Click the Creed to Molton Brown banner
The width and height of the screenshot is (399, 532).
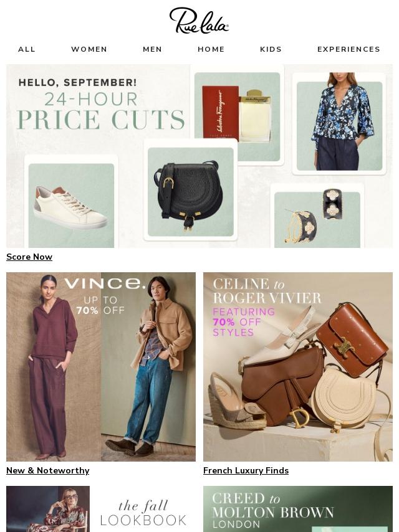298,509
